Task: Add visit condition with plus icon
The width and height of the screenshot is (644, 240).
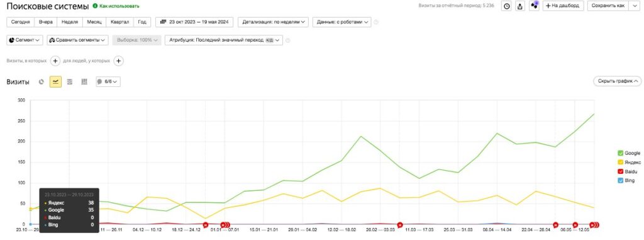Action: pos(55,61)
